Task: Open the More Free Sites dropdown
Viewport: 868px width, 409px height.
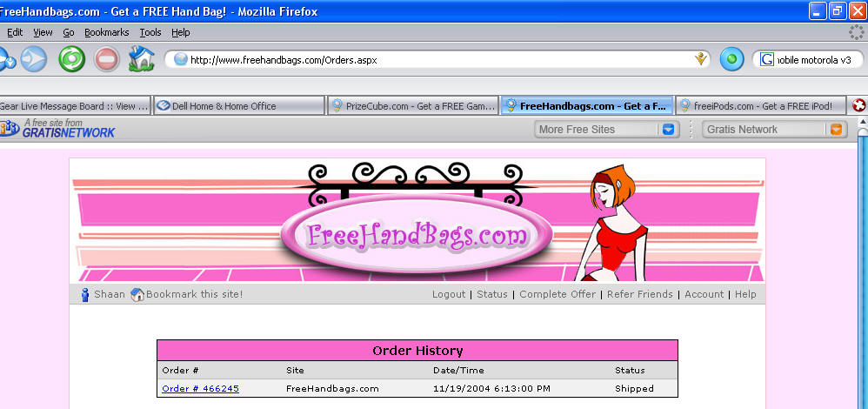Action: (x=607, y=130)
